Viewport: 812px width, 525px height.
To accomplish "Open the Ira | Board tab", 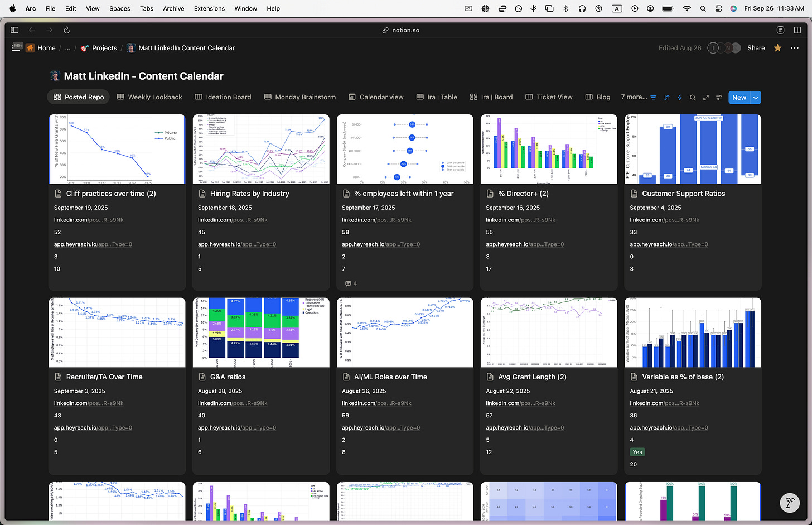I will tap(491, 97).
